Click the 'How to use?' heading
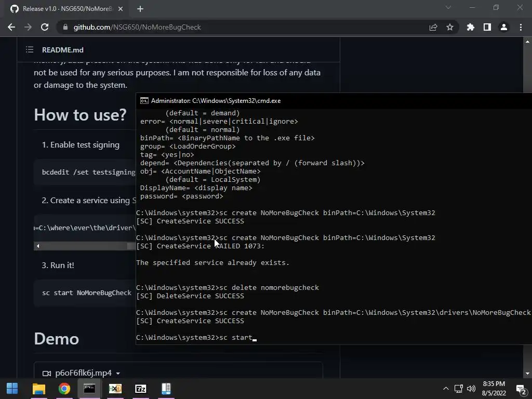Viewport: 532px width, 399px height. [80, 115]
